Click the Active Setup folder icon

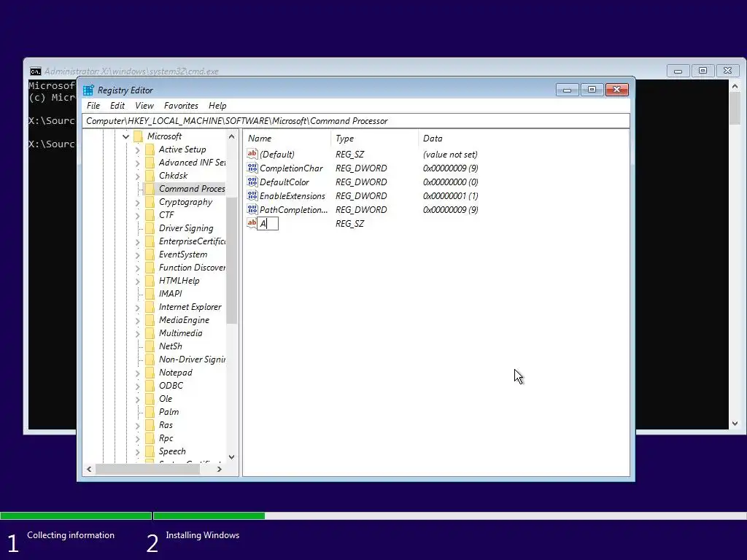point(150,149)
